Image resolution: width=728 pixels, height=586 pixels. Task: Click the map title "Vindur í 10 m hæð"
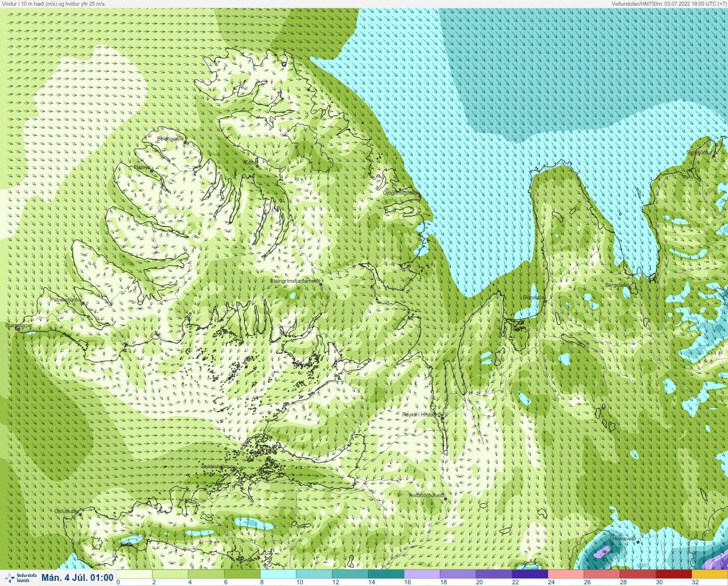(23, 3)
